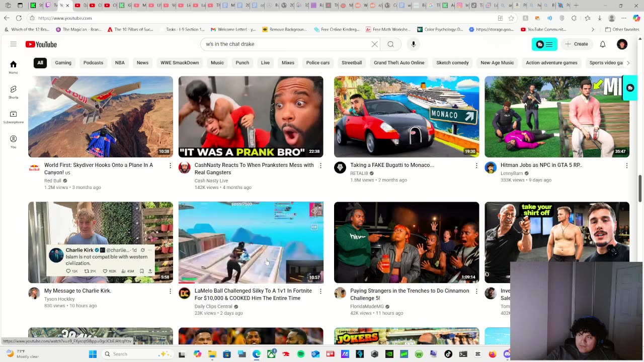Open the YouTube hamburger guide menu

pyautogui.click(x=13, y=44)
